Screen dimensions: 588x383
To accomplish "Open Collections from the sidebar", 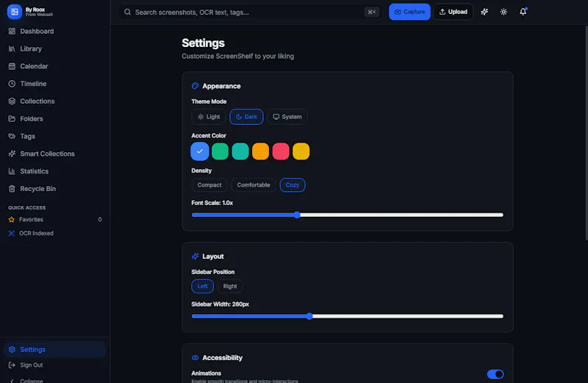I will [x=54, y=101].
